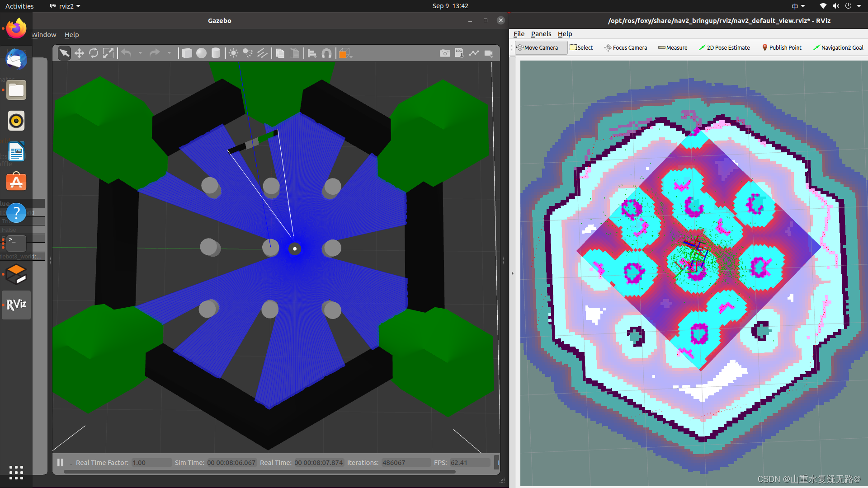Toggle the Move Camera mode

(537, 47)
